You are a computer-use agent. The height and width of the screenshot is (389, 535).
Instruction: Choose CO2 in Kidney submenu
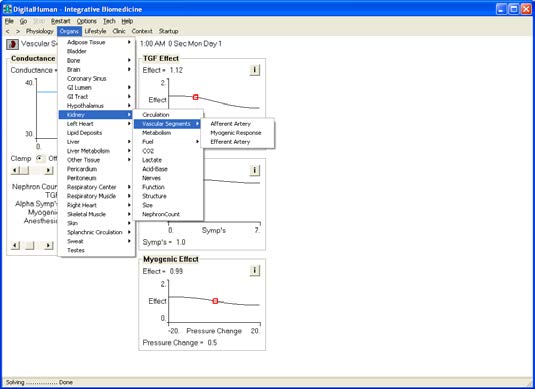(x=168, y=151)
